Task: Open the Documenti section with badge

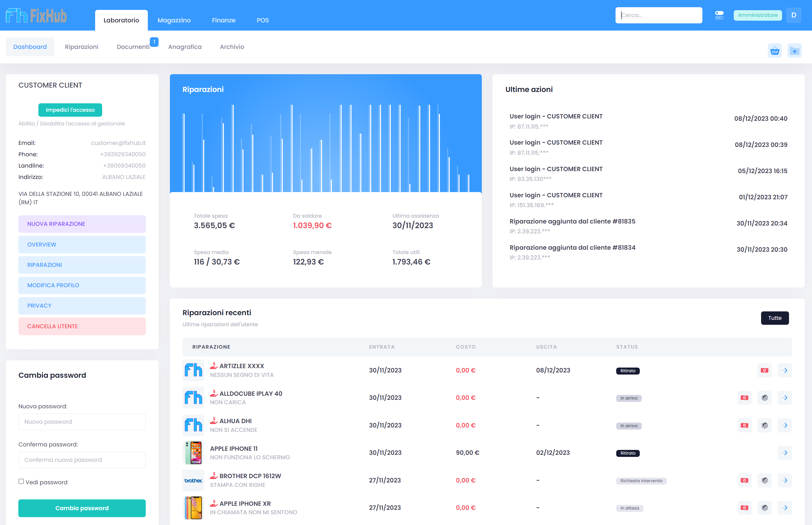Action: coord(133,47)
